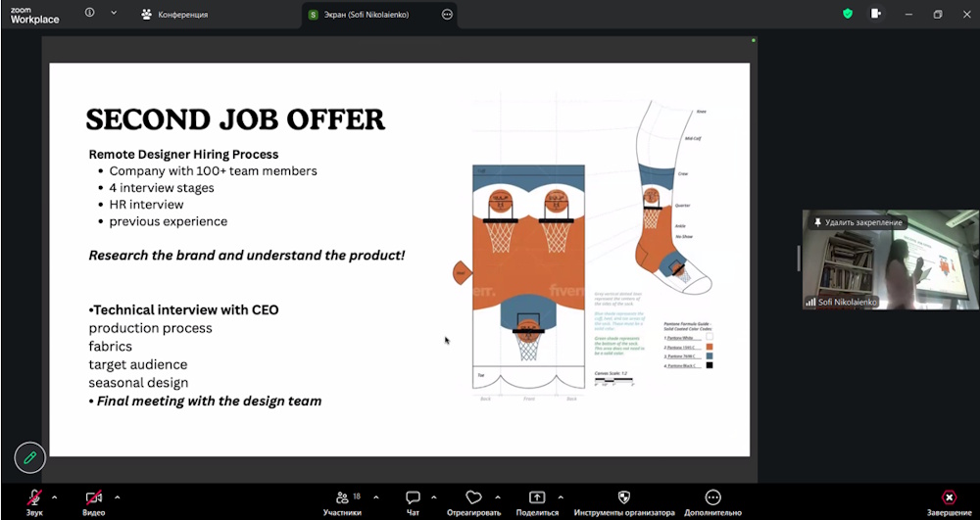Open the Участники participants panel
Viewport: 980px width, 520px height.
click(342, 497)
